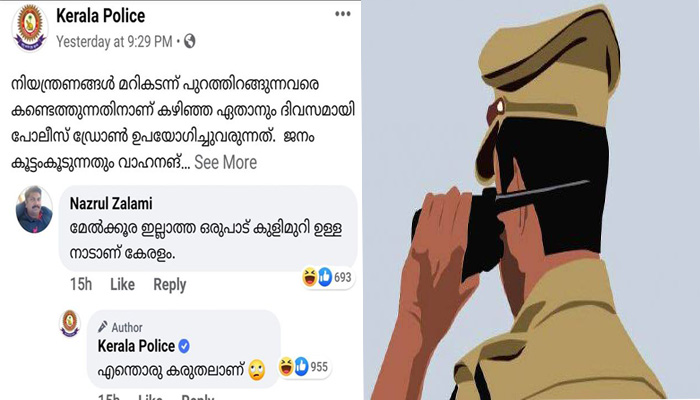The width and height of the screenshot is (700, 400).
Task: Click the Kerala Police logo avatar in post header
Action: [x=29, y=29]
